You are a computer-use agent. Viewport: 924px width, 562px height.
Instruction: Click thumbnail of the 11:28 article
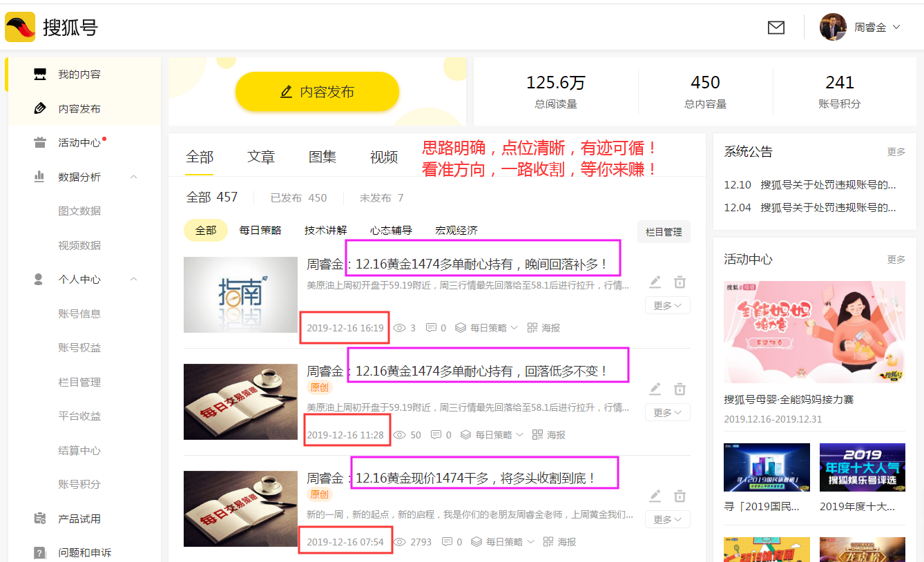[240, 402]
